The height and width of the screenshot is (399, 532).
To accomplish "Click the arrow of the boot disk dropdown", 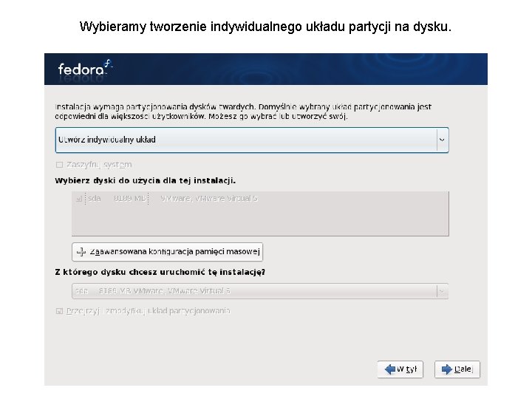I will point(442,291).
